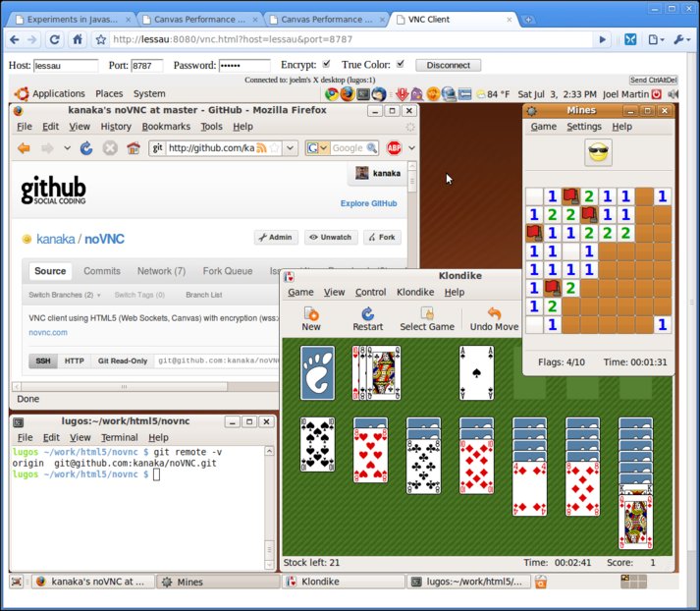Click the Mines smiley face button
This screenshot has height=611, width=700.
point(598,152)
